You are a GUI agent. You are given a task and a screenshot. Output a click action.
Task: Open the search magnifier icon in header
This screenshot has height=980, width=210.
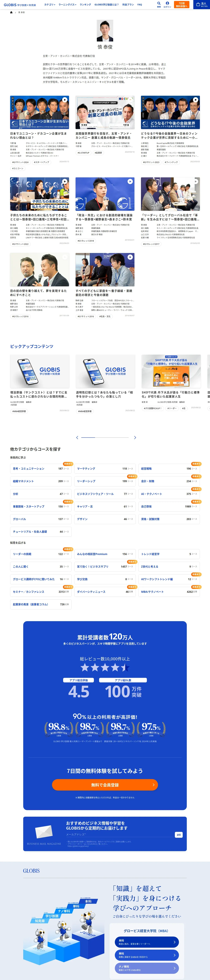click(x=159, y=3)
